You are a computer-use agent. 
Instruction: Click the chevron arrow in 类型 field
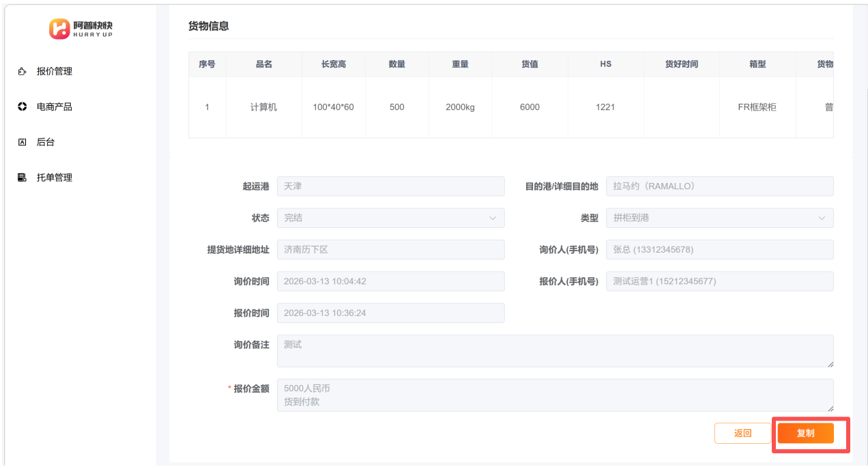(x=821, y=218)
